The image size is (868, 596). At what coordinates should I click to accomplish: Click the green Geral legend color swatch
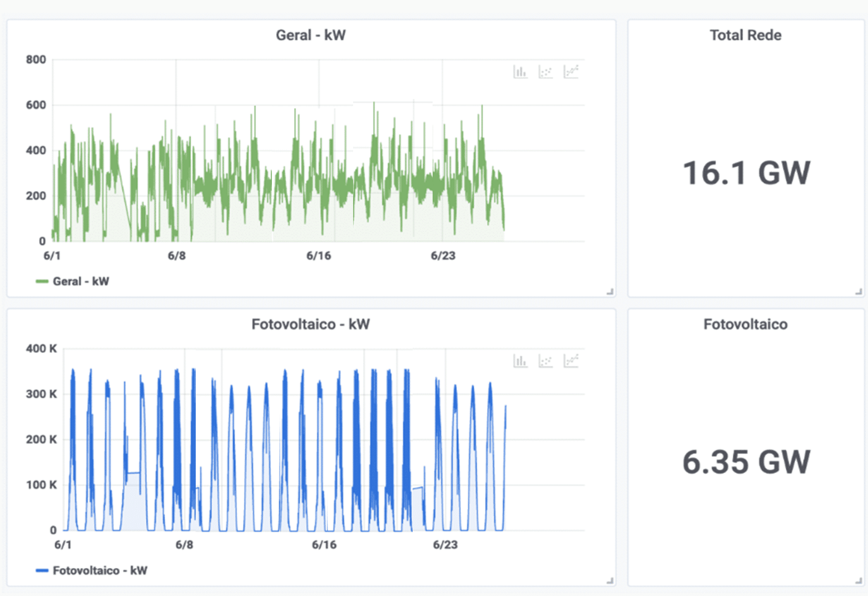coord(42,281)
